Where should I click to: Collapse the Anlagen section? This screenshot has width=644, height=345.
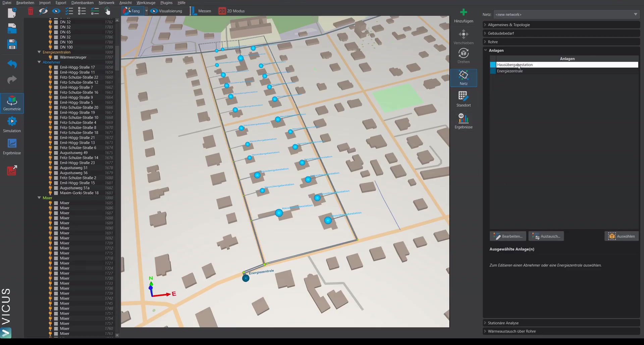tap(561, 50)
